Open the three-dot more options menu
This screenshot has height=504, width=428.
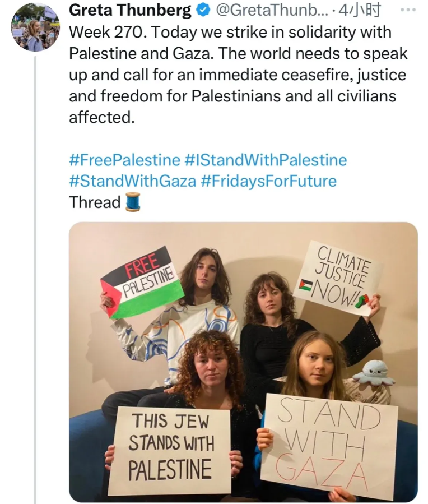click(408, 10)
